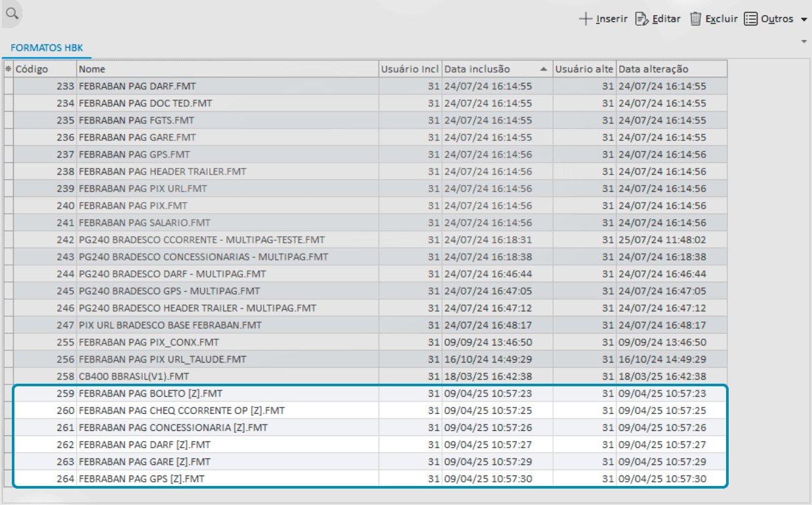This screenshot has height=505, width=812.
Task: Click code cell 258
Action: click(45, 376)
